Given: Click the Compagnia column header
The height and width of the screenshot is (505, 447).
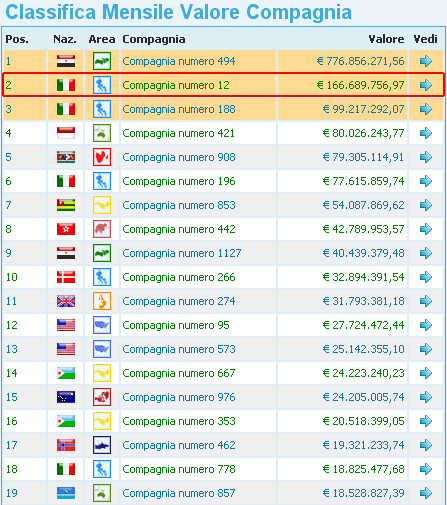Looking at the screenshot, I should coord(154,39).
